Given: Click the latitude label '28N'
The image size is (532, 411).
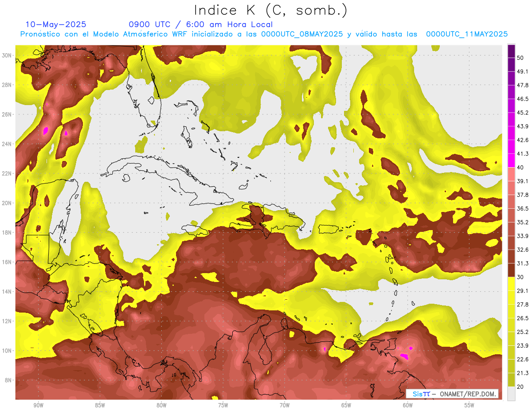Looking at the screenshot, I should coord(8,85).
